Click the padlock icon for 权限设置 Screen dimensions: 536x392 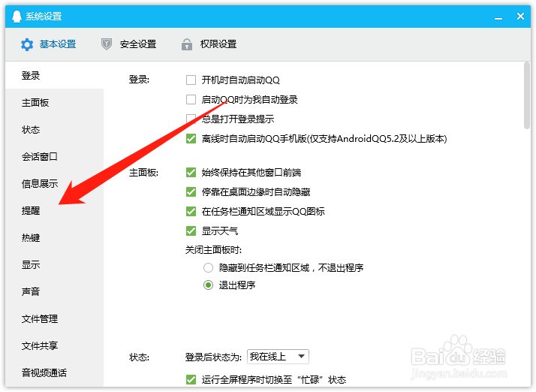coord(187,44)
